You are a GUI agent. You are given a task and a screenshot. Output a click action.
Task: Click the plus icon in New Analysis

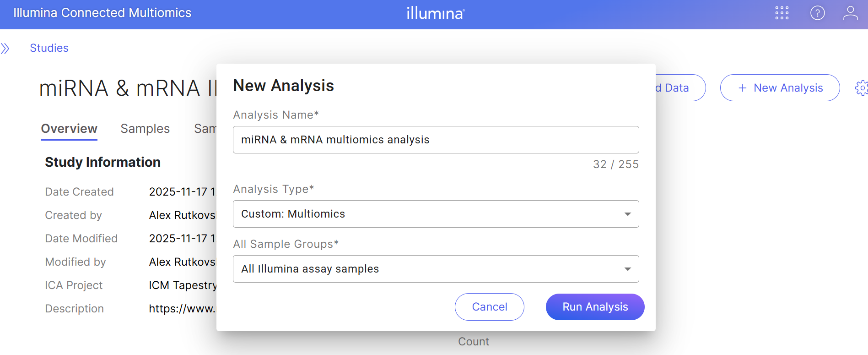[x=743, y=88]
